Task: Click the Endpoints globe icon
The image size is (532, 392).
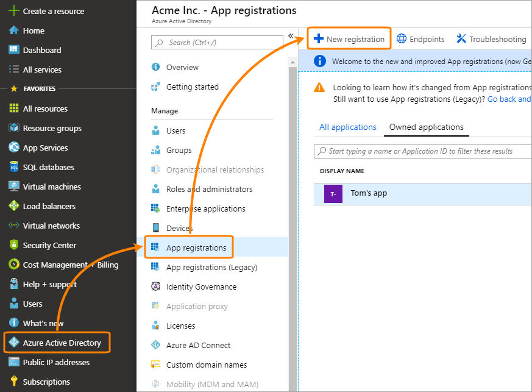Action: pyautogui.click(x=402, y=38)
